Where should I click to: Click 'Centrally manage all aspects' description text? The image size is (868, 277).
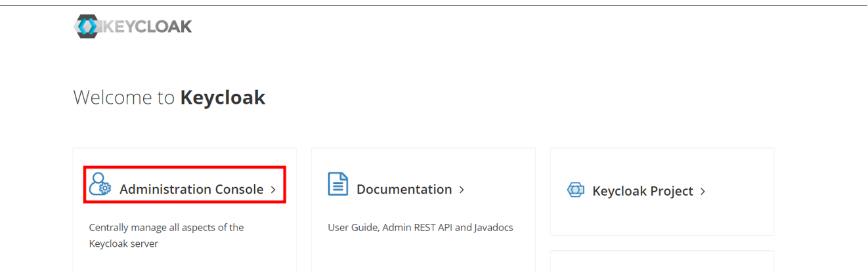click(x=166, y=236)
